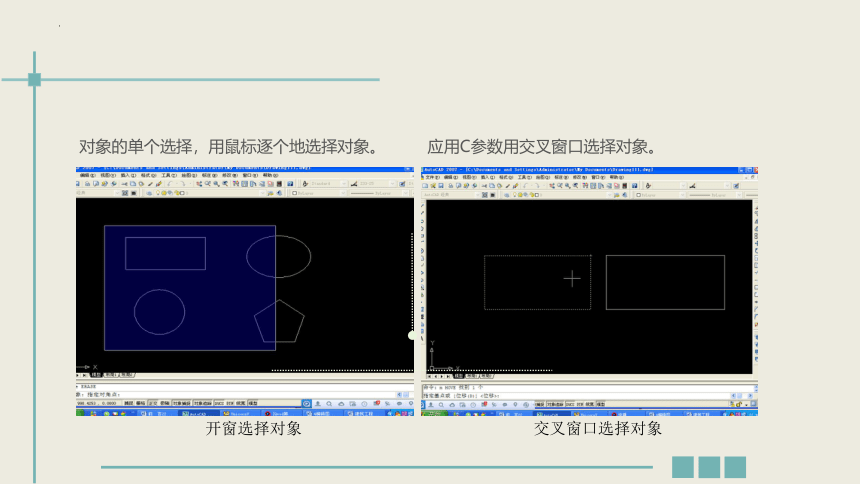Viewport: 860px width, 484px height.
Task: Click Redo arrow in right AutoCAD window
Action: click(538, 186)
